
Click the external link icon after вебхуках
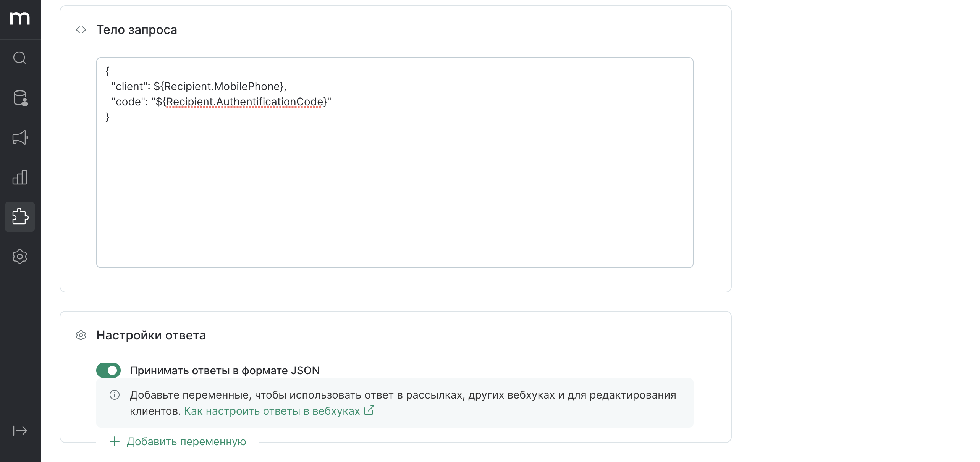tap(369, 410)
